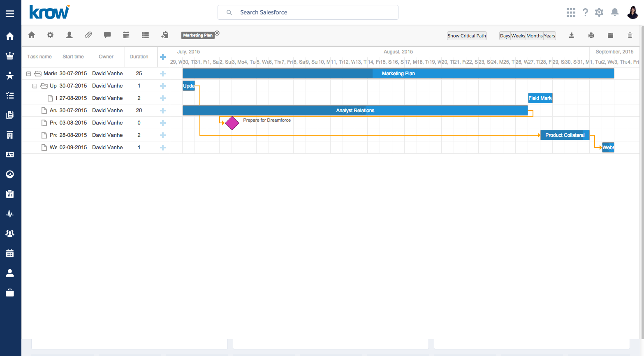Open the Home icon in the left sidebar
This screenshot has height=356, width=644.
coord(10,36)
